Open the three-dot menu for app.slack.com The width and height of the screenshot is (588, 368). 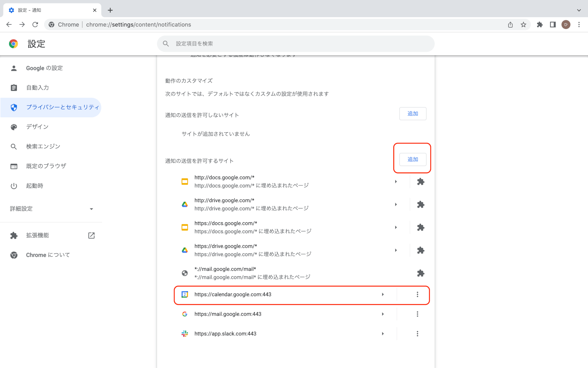[x=417, y=333]
